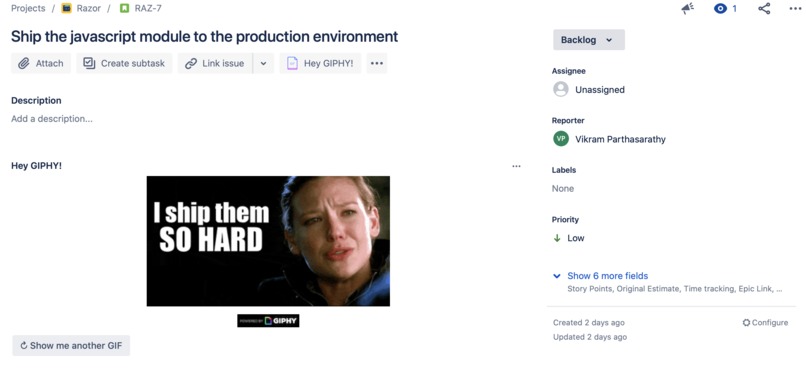Click the Create subtask button

tap(124, 63)
